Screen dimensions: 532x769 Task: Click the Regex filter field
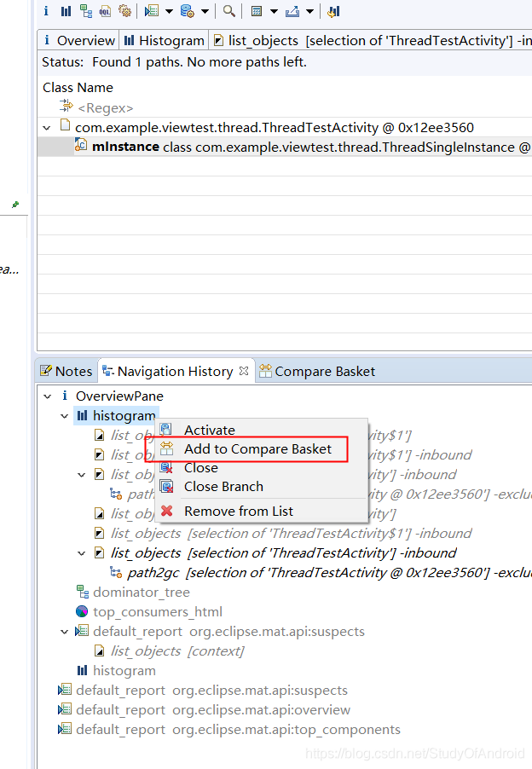pos(106,108)
